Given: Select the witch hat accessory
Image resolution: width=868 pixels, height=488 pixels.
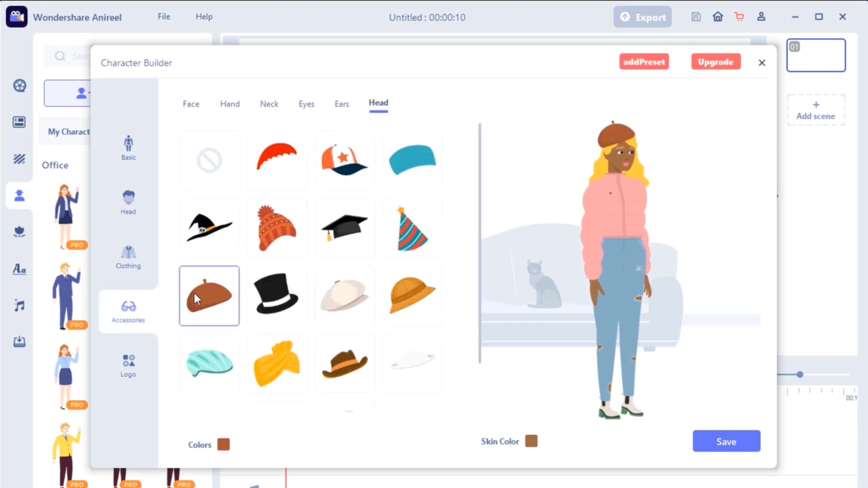Looking at the screenshot, I should point(209,227).
